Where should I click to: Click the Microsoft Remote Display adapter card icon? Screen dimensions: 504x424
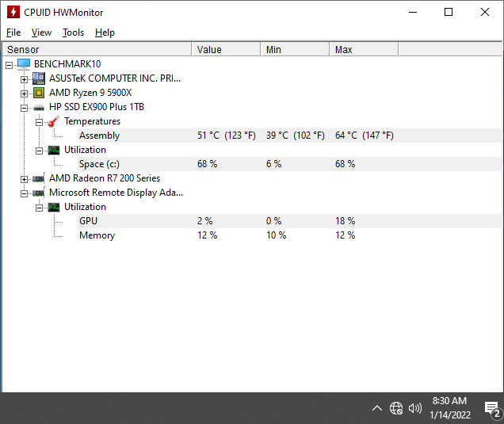click(x=39, y=193)
